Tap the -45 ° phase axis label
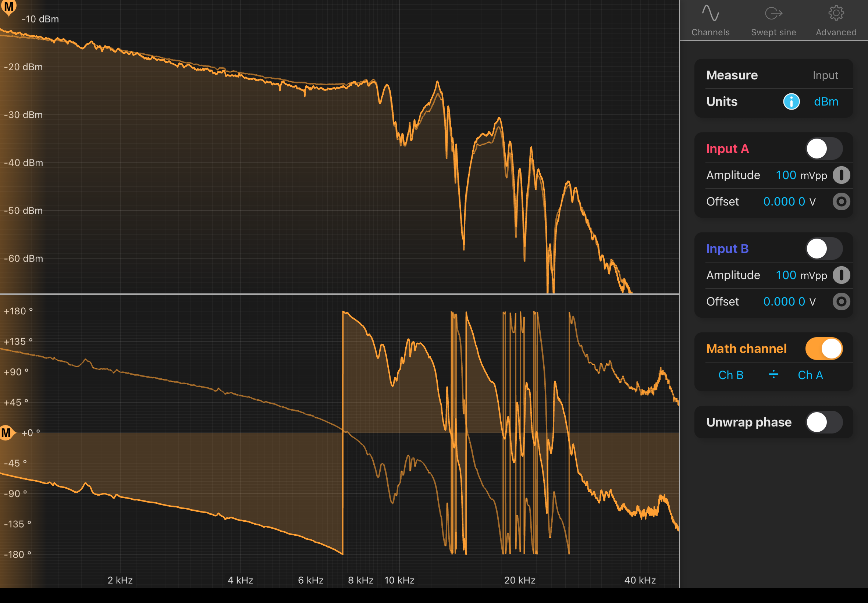Screen dimensions: 868x603 (15, 463)
